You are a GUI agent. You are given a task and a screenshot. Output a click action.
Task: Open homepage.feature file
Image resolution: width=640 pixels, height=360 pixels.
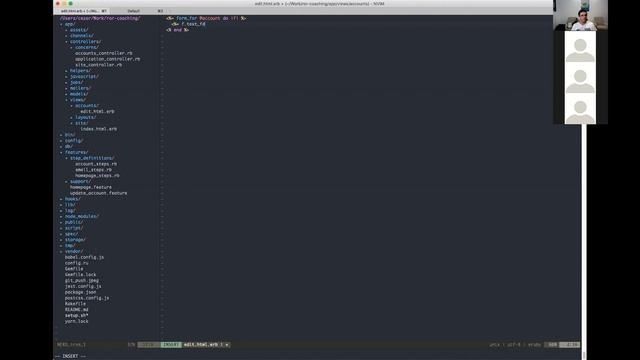click(x=91, y=187)
